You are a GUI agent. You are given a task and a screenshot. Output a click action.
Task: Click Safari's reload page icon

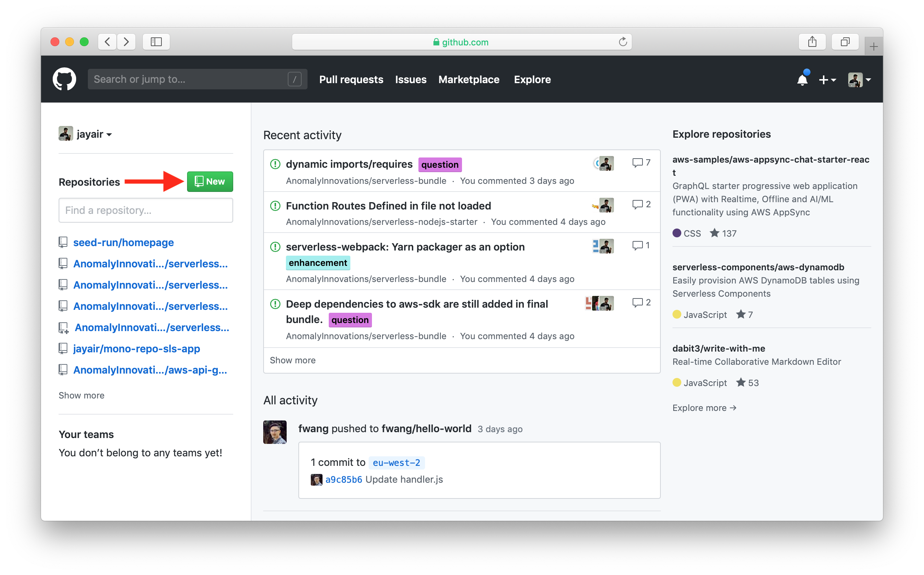[623, 42]
